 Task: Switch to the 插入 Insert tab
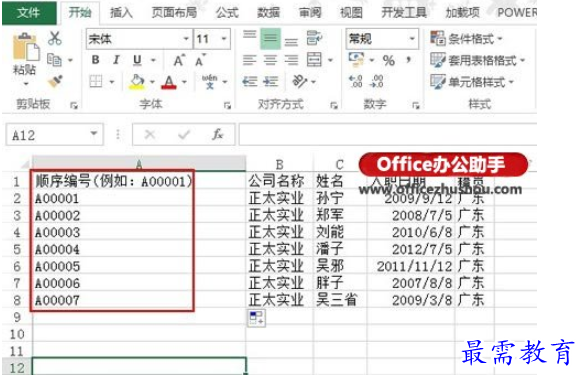point(121,13)
